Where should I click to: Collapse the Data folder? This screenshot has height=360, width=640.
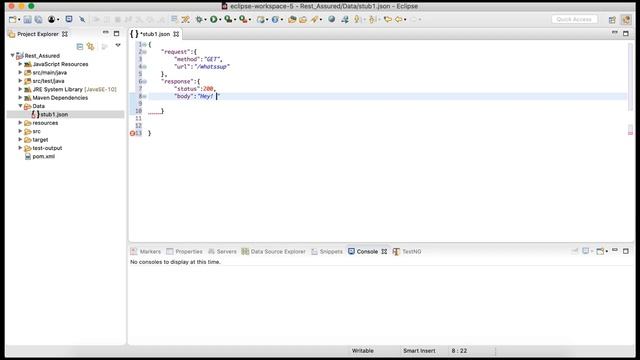point(20,106)
